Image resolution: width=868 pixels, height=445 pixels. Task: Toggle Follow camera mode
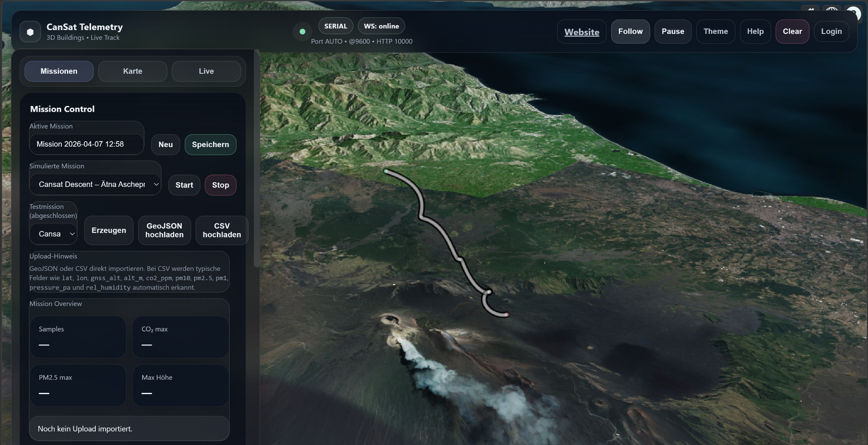point(630,31)
